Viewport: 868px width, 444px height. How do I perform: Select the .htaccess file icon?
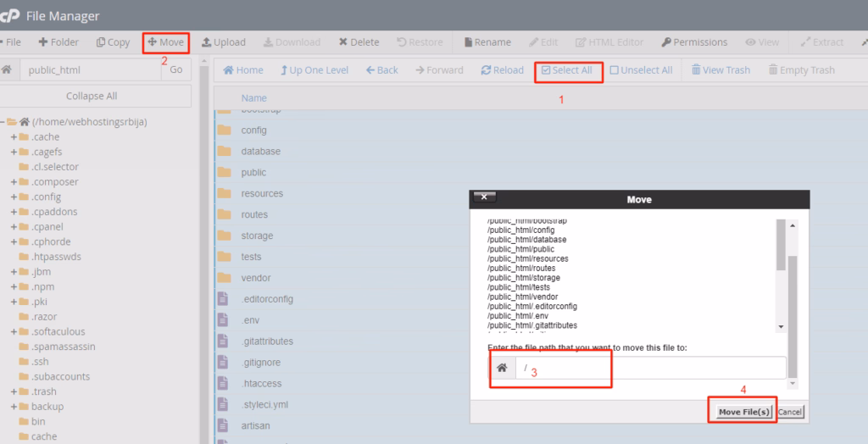tap(223, 383)
